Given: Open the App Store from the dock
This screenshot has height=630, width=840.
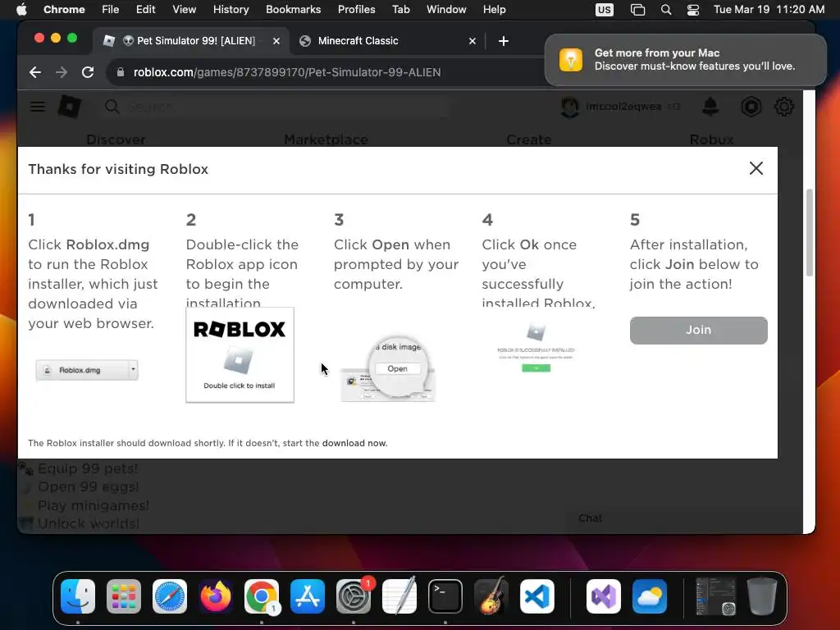Looking at the screenshot, I should 308,596.
